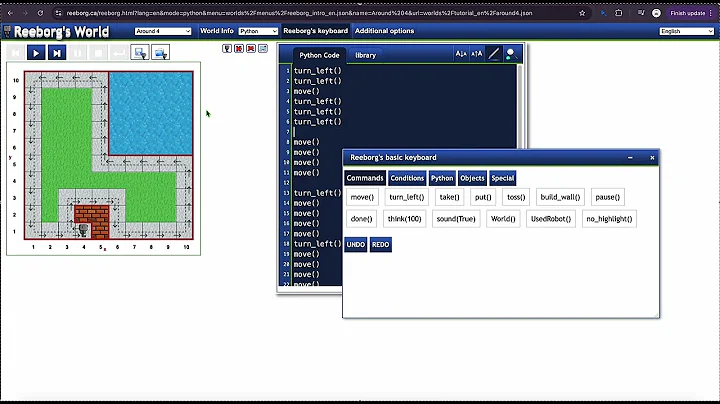Click the open world from browser folder icon
Image resolution: width=720 pixels, height=404 pixels.
click(x=160, y=53)
